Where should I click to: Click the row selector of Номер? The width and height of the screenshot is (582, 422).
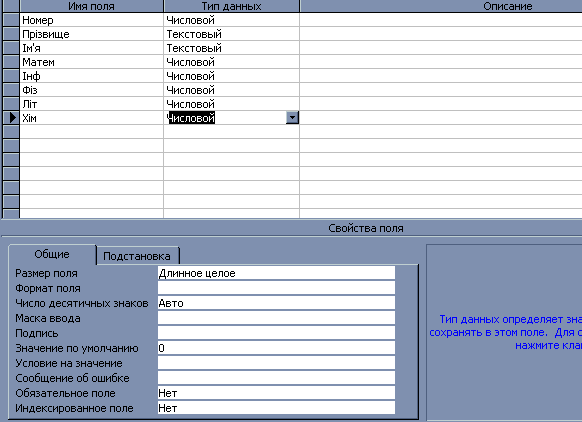[x=11, y=20]
